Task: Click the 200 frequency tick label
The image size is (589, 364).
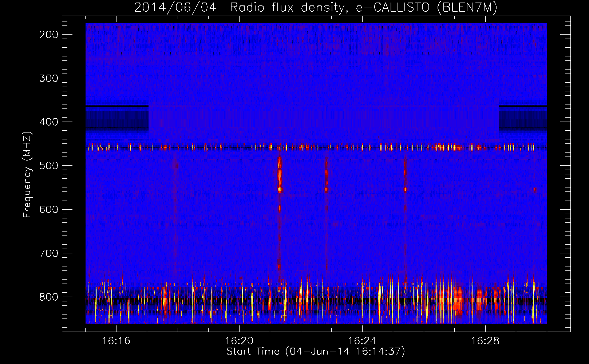Action: tap(49, 35)
